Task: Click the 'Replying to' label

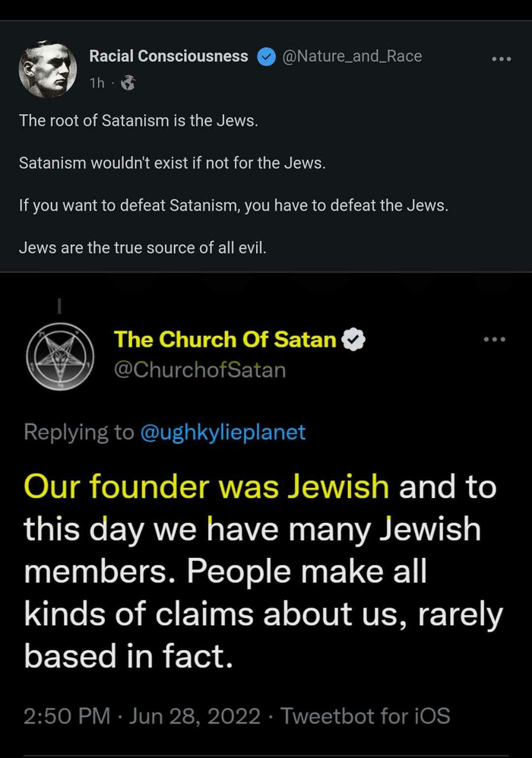Action: tap(79, 433)
